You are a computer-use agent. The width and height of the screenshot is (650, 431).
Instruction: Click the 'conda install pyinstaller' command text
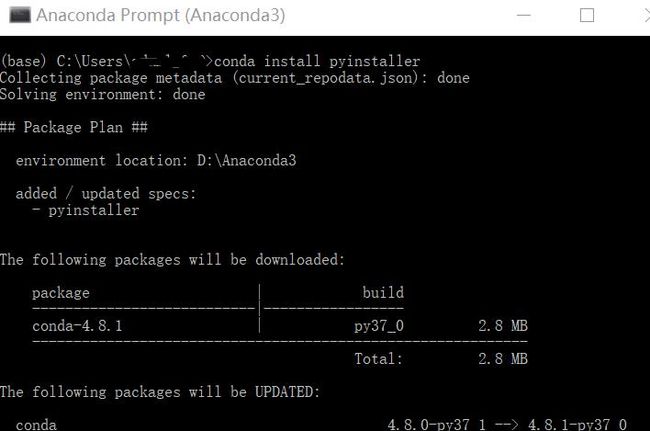[317, 61]
